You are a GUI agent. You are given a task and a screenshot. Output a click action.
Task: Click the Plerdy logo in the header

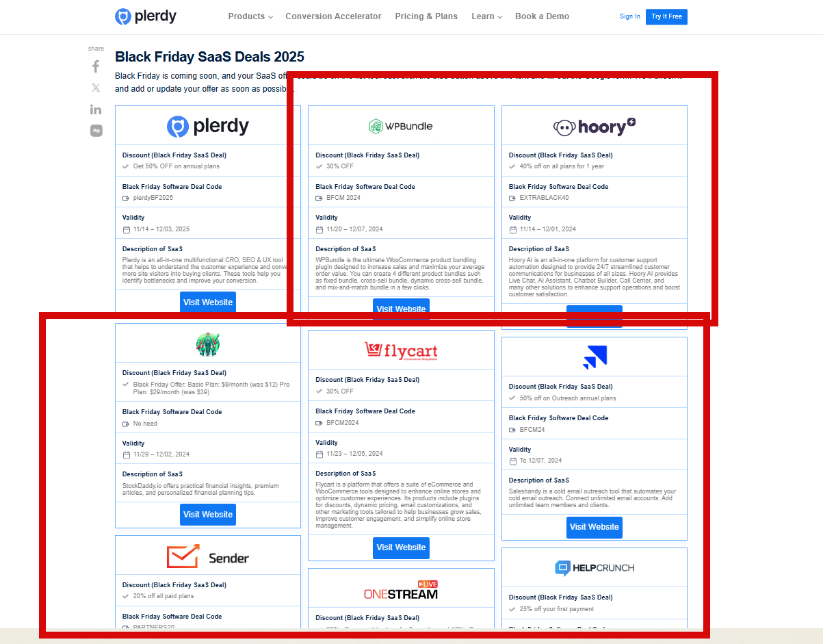click(x=146, y=16)
